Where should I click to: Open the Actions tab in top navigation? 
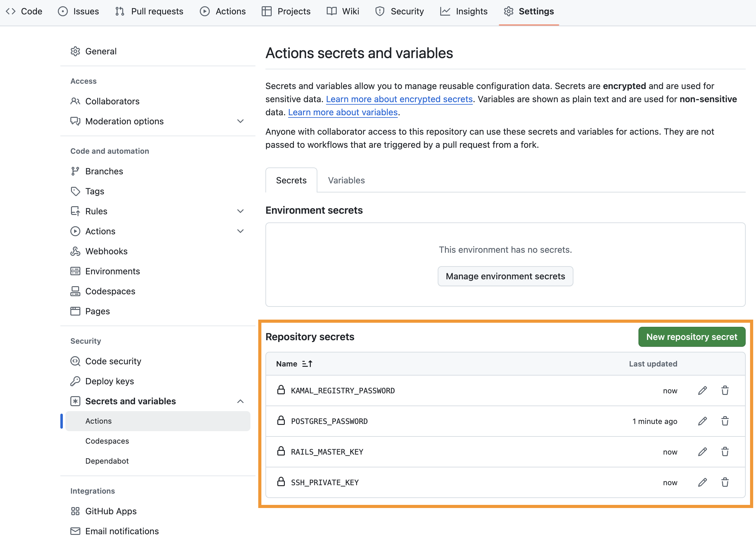[223, 11]
